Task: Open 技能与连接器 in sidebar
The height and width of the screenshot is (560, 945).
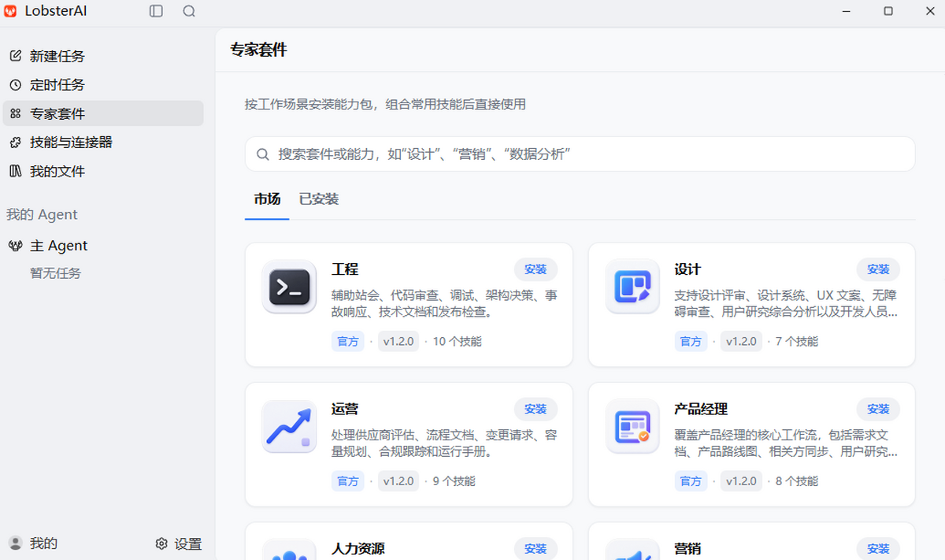Action: tap(103, 143)
